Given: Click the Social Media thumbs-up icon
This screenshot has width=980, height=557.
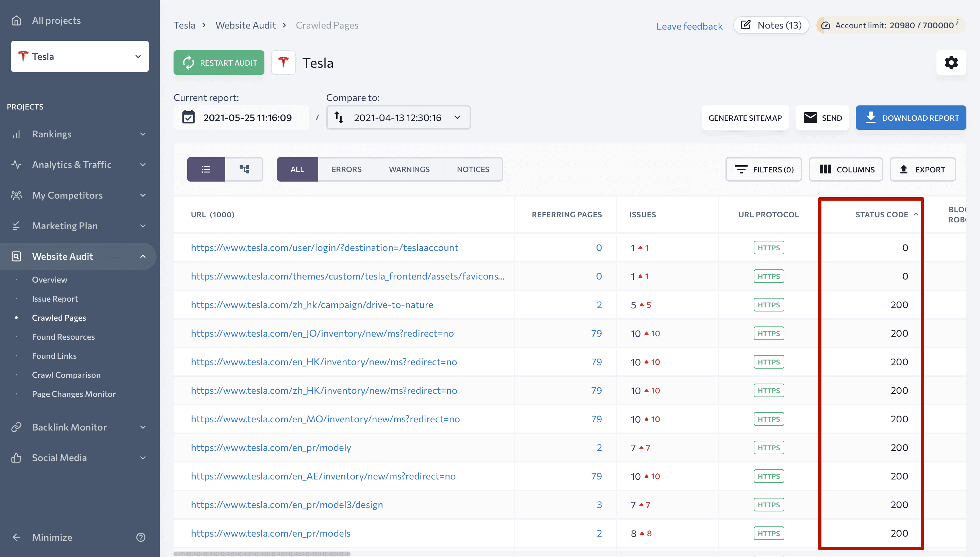Looking at the screenshot, I should 16,458.
